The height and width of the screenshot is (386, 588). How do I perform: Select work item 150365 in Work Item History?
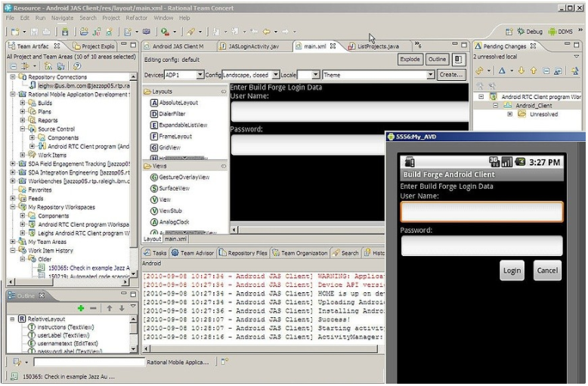point(85,268)
